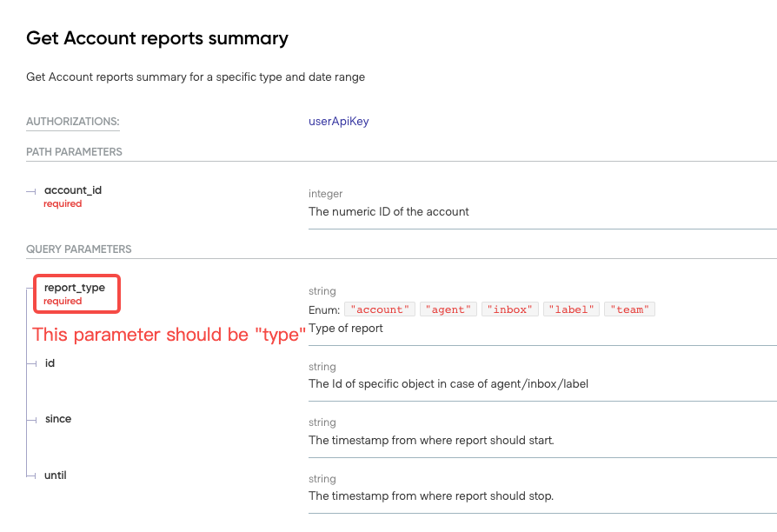Click the report_type parameter name
Screen dimensions: 777x532
coord(75,288)
